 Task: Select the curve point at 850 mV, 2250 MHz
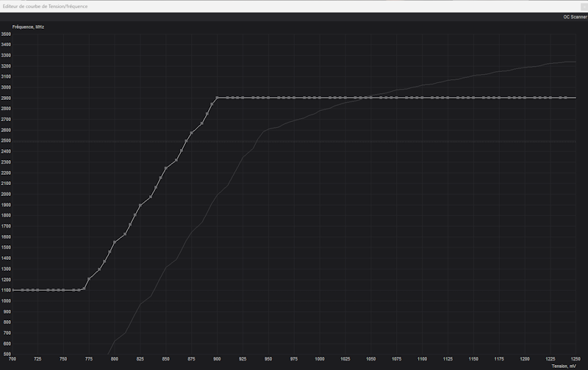click(166, 168)
